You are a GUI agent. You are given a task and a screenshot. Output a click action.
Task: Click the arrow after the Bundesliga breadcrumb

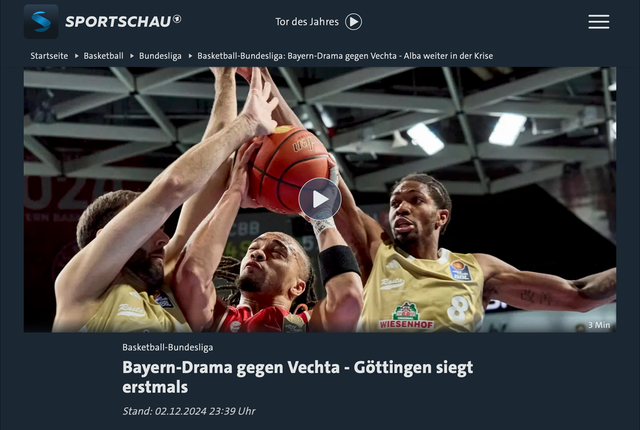(x=190, y=56)
